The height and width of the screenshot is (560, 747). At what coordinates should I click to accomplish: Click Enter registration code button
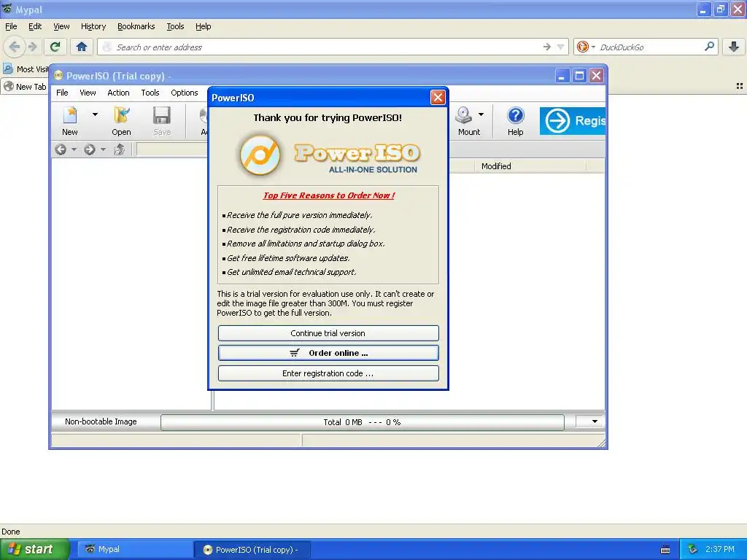click(x=328, y=373)
